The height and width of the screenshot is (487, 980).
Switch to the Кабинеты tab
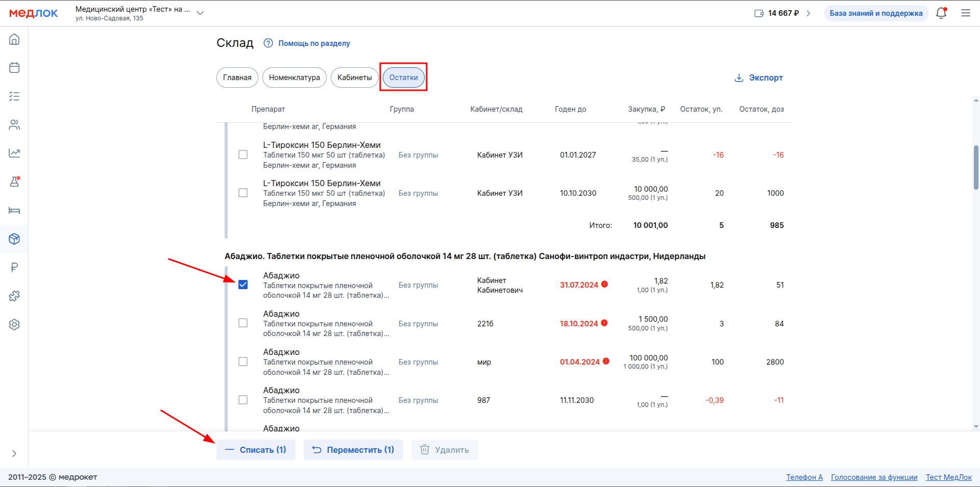coord(354,78)
